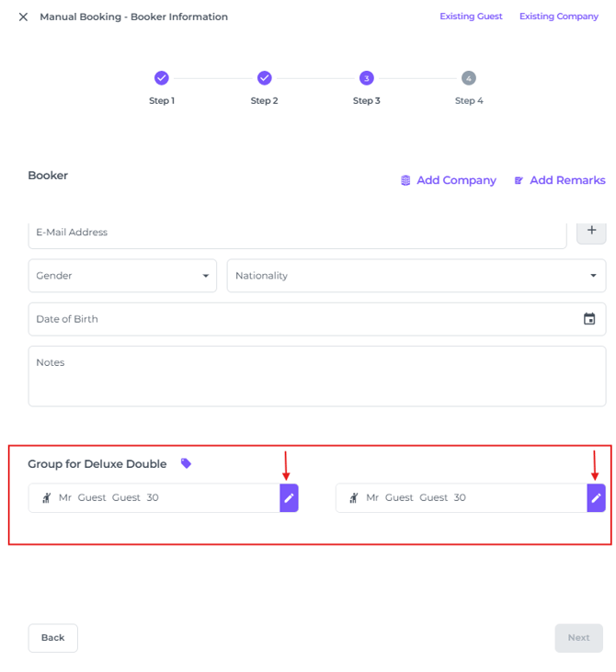Edit the first guest with pencil icon
Screen dimensions: 616x672
(x=289, y=497)
